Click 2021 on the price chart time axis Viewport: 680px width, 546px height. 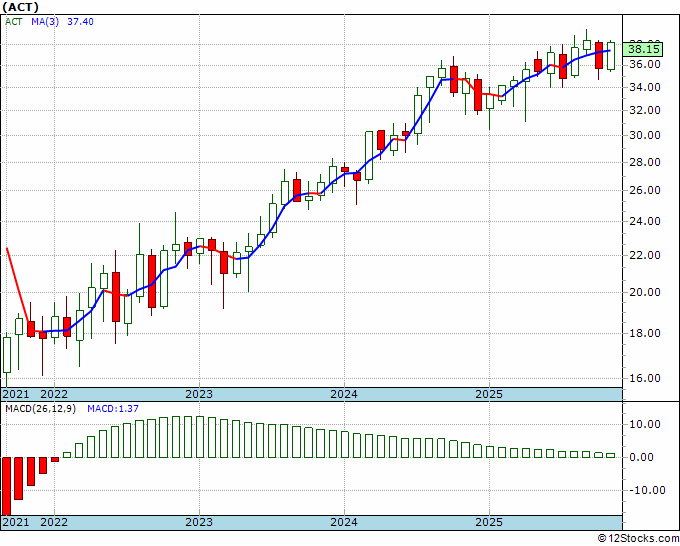15,394
